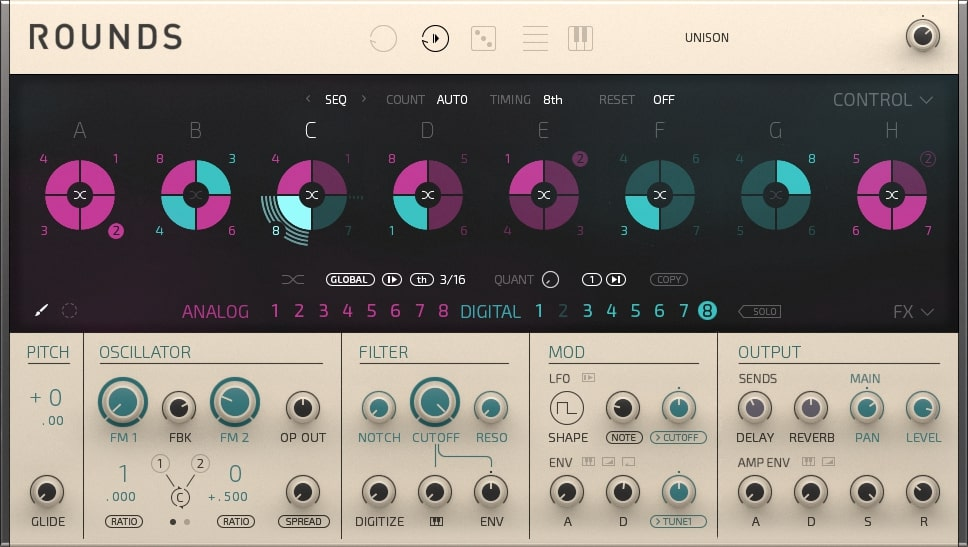The width and height of the screenshot is (968, 547).
Task: Click the dice randomize icon
Action: coord(483,38)
